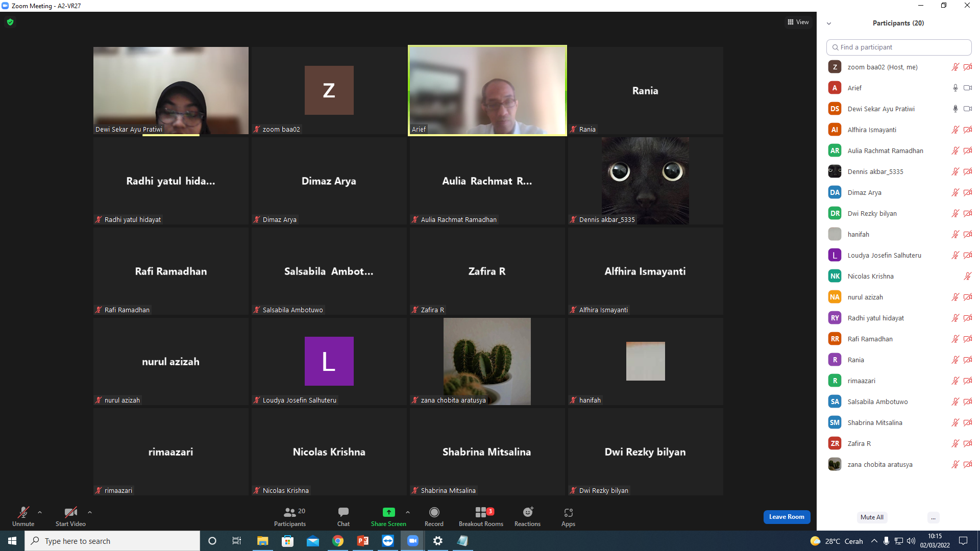Click the black cat tile of Dennis akbar_5335
Viewport: 980px width, 551px height.
(x=645, y=181)
